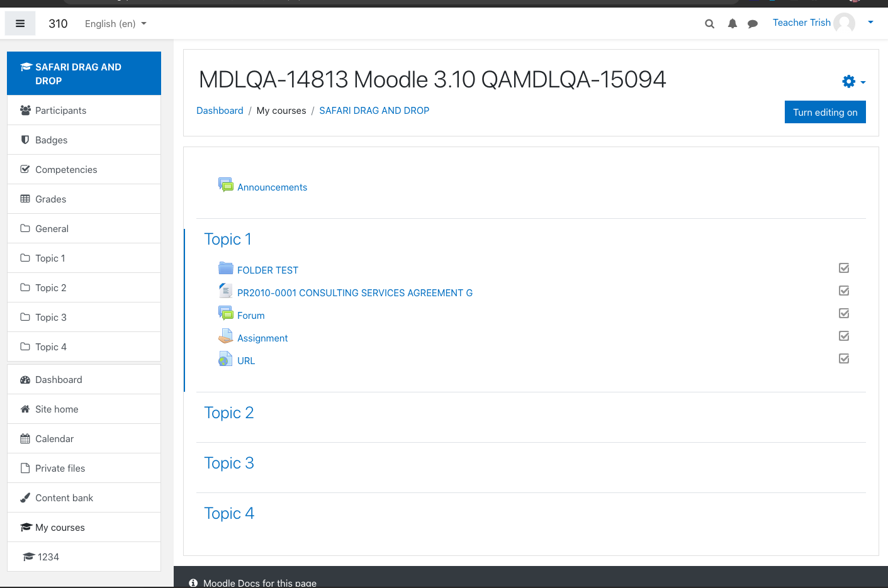Jump to Topic 3 in sidebar
888x588 pixels.
tap(84, 317)
